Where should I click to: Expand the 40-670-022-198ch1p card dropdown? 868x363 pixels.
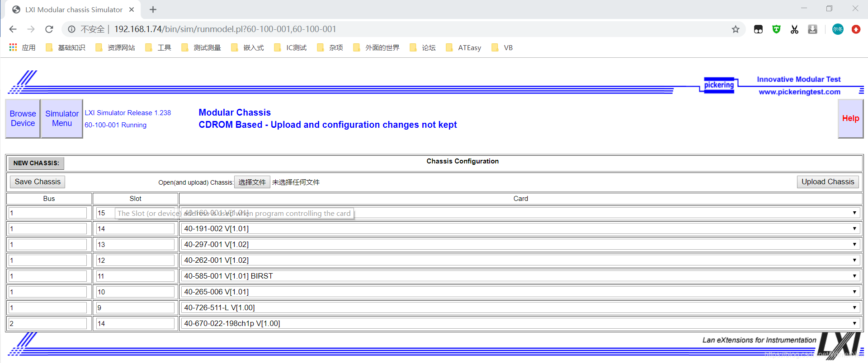(x=520, y=323)
